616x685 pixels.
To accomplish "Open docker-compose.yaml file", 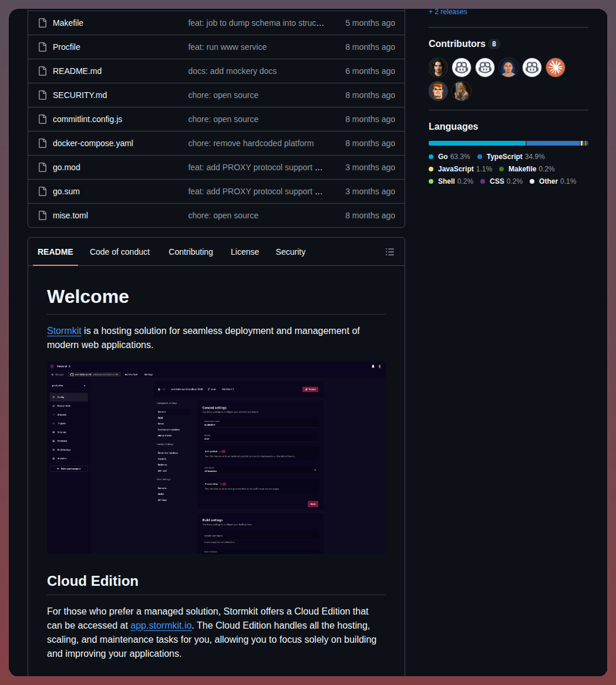I will click(93, 143).
